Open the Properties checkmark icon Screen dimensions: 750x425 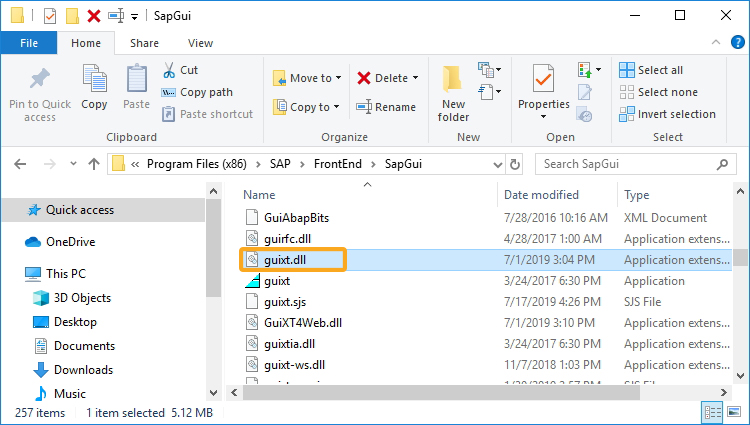coord(543,78)
